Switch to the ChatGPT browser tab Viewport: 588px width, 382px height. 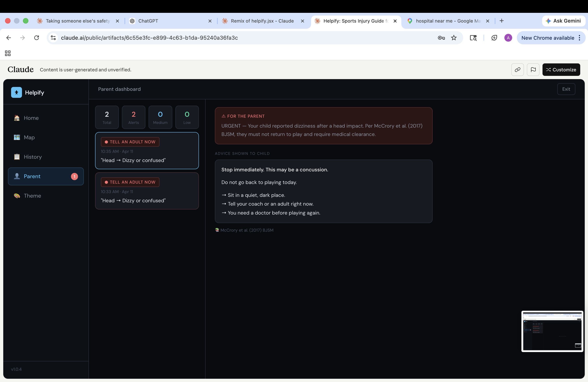point(148,21)
